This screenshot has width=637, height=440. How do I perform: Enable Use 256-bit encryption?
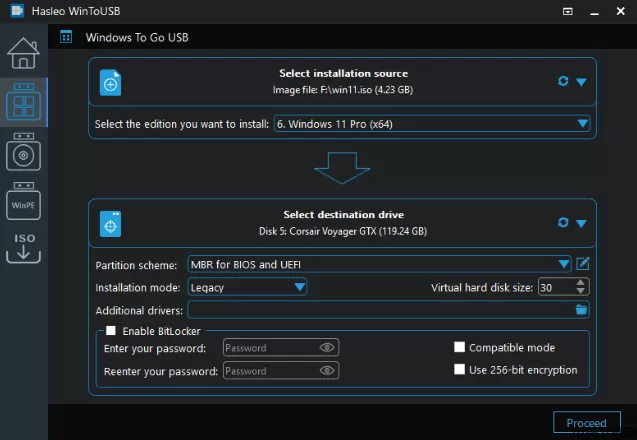pos(460,370)
